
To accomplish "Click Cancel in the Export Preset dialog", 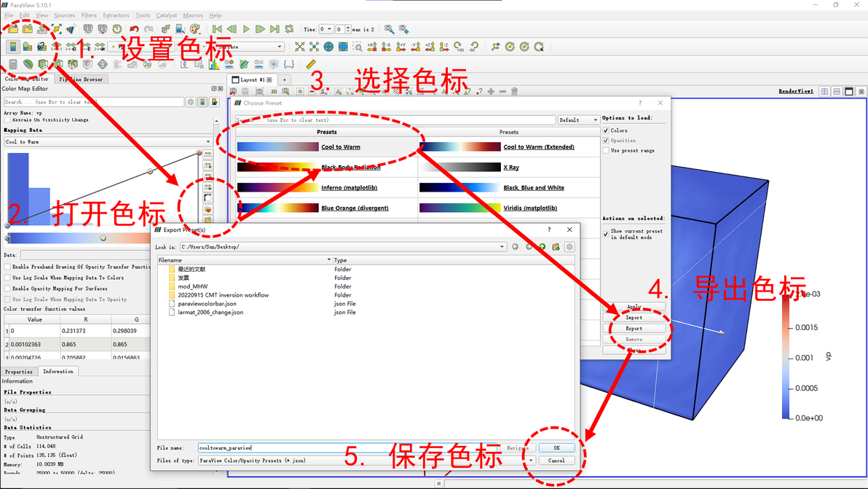I will 556,461.
